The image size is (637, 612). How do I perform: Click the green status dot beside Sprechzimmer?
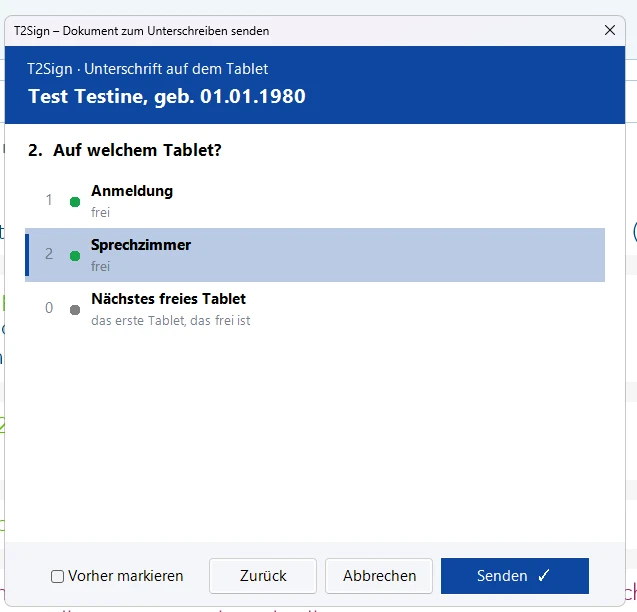(x=75, y=256)
